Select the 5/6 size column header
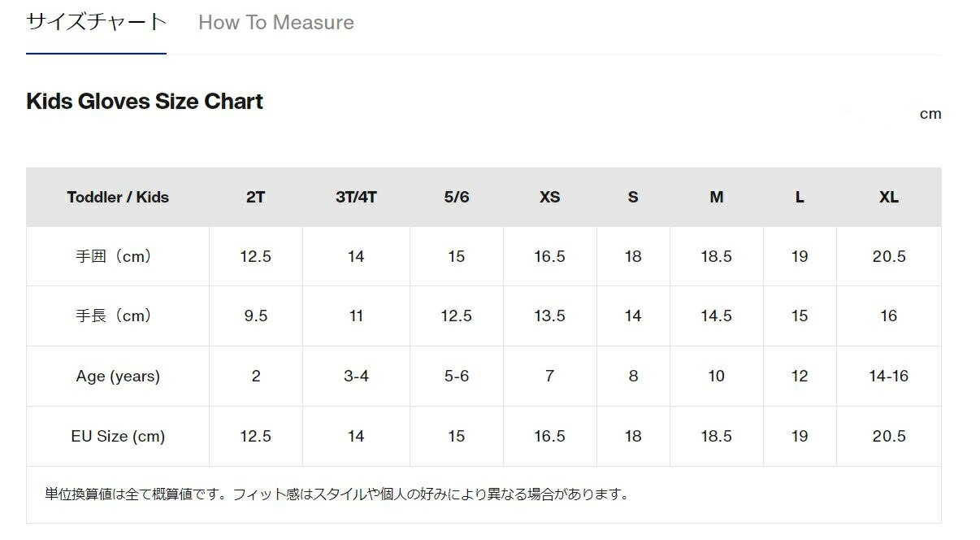 (x=457, y=197)
